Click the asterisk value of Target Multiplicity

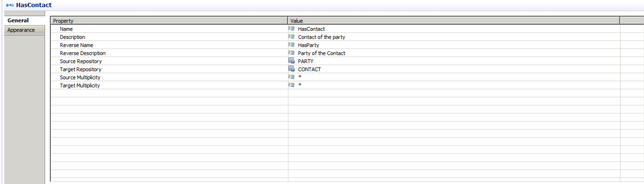300,85
